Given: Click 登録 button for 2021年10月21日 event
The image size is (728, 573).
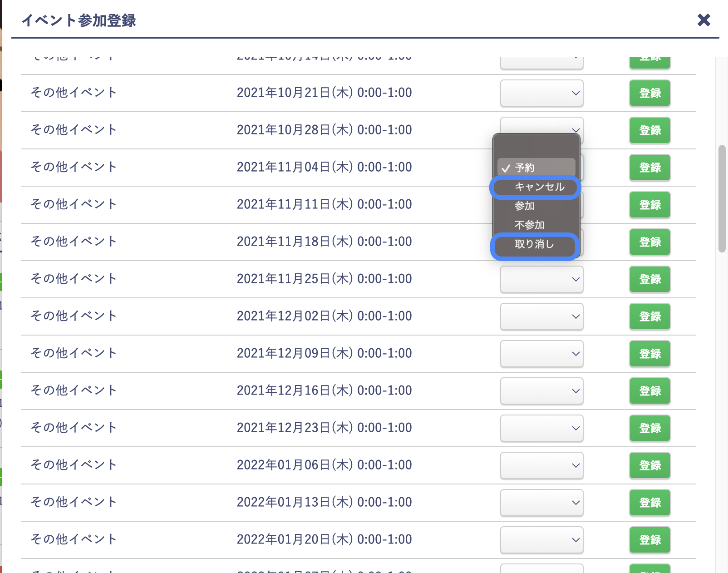Looking at the screenshot, I should coord(649,93).
